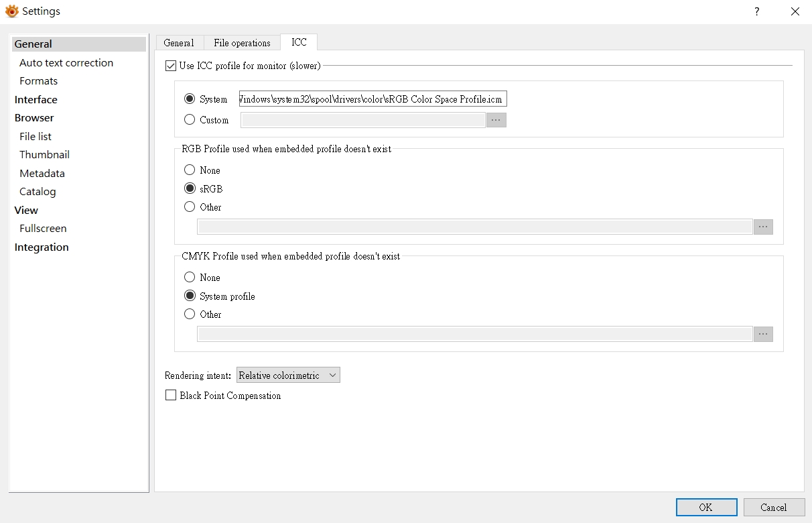Click the browse button for Custom monitor profile
This screenshot has width=812, height=523.
[496, 120]
